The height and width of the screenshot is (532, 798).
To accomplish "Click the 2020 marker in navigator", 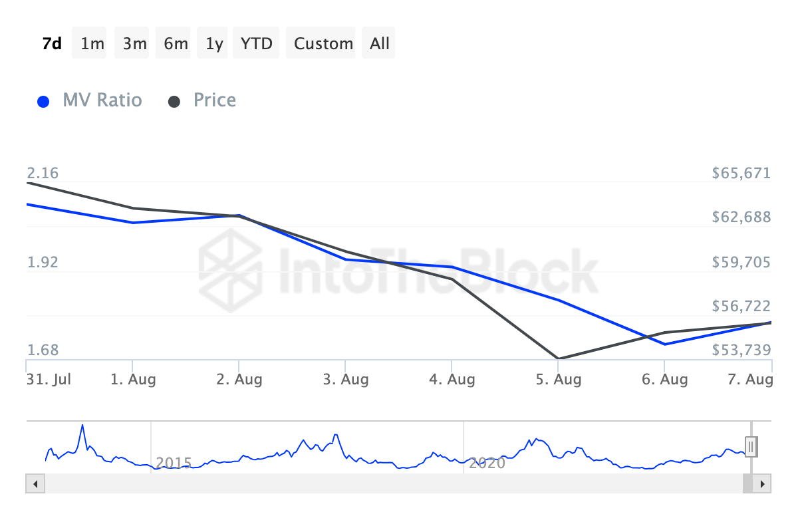I will tap(487, 463).
